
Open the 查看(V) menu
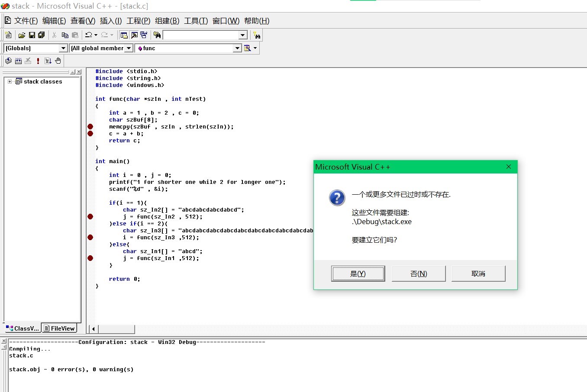83,21
